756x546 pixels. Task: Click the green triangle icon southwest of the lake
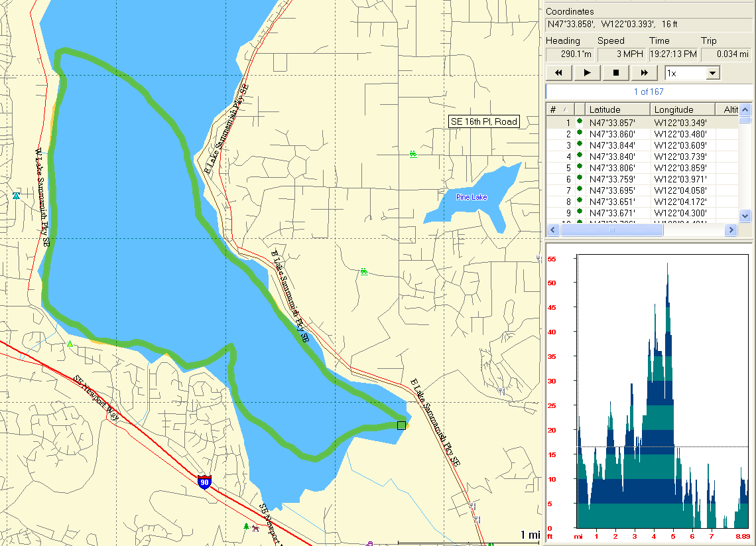(70, 344)
